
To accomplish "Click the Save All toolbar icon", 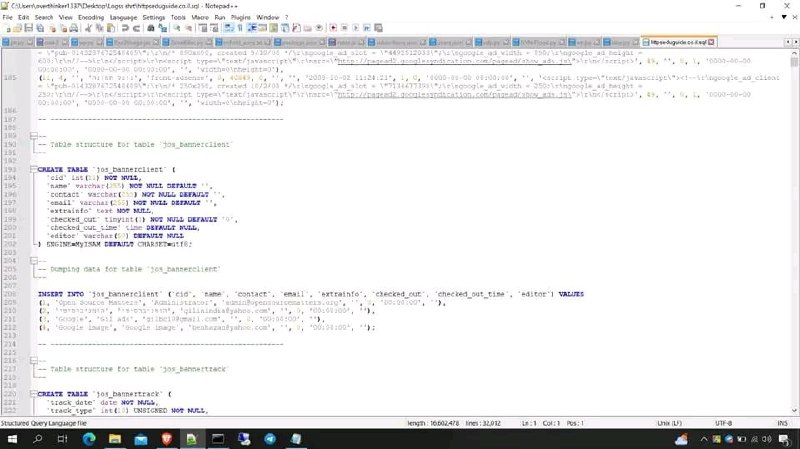I will (40, 28).
